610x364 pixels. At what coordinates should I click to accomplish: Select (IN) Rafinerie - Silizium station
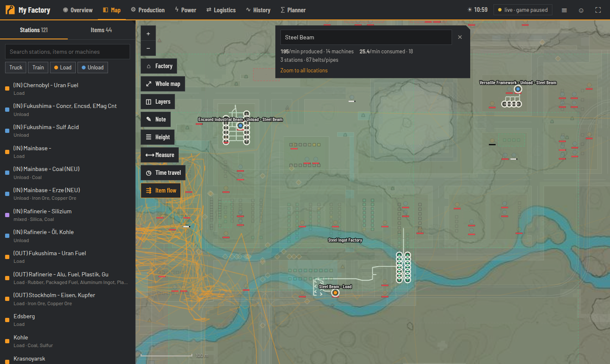(x=68, y=215)
